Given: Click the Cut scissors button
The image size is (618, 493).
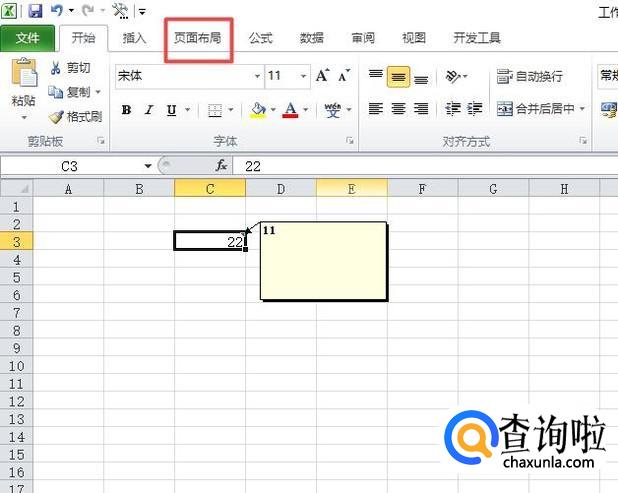Looking at the screenshot, I should pyautogui.click(x=70, y=68).
